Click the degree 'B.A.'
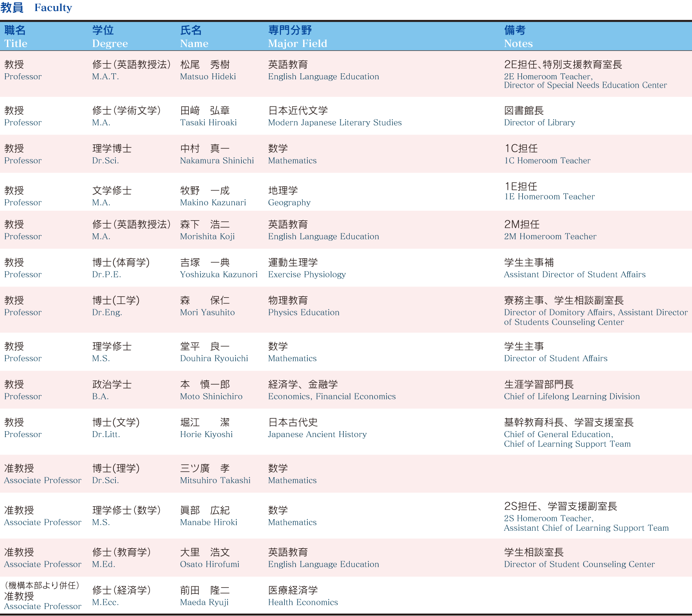The height and width of the screenshot is (616, 692). coord(101,397)
